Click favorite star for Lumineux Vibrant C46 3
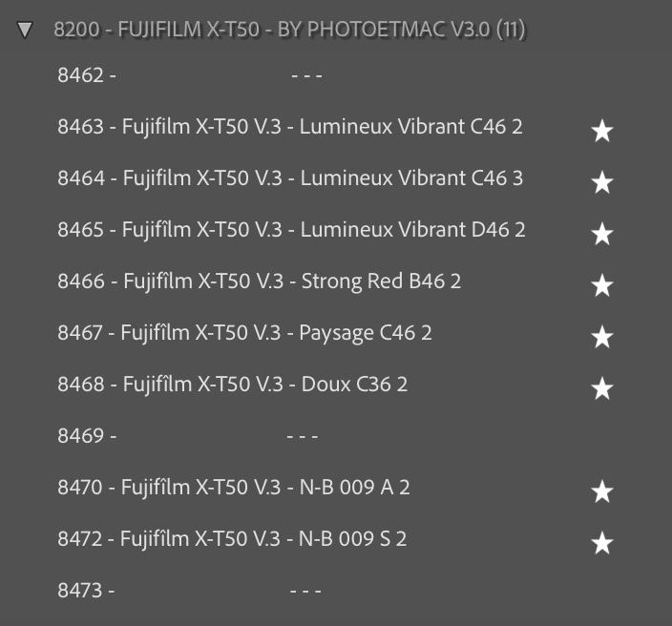The width and height of the screenshot is (672, 626). pos(601,182)
